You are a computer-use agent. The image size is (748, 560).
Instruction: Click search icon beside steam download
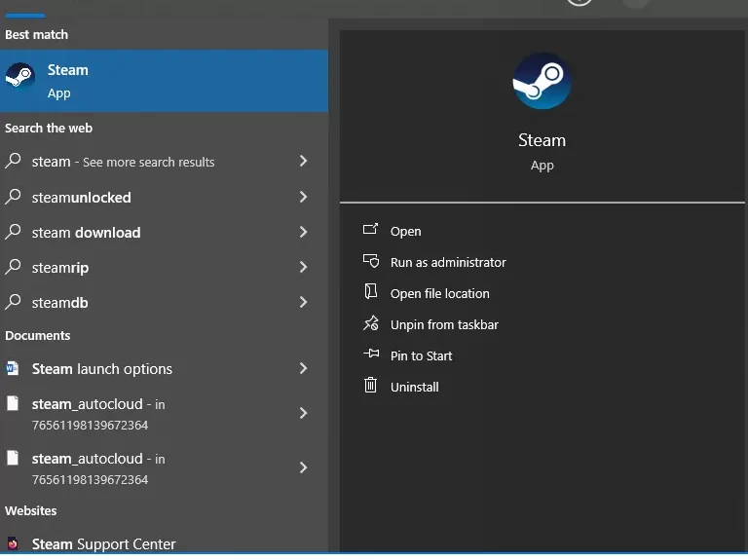point(14,232)
